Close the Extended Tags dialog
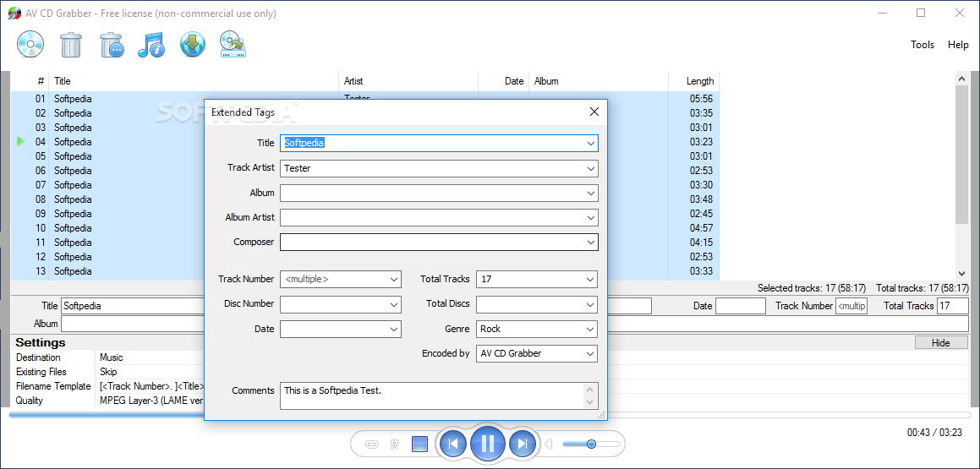Screen dimensions: 980x469 [594, 112]
